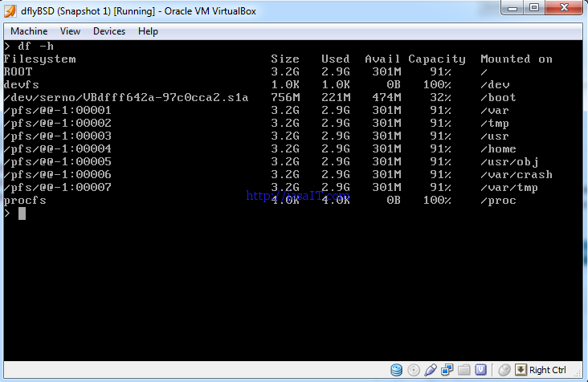Click the terminal prompt cursor block
588x382 pixels.
pos(22,213)
